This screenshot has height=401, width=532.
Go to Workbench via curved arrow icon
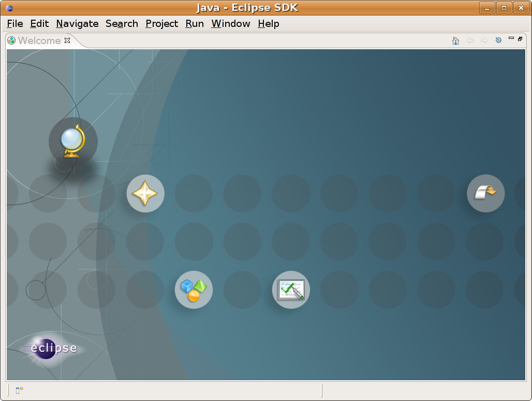[x=485, y=193]
